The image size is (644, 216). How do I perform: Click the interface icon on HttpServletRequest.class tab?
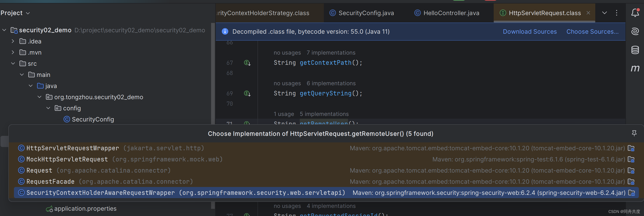pos(503,13)
